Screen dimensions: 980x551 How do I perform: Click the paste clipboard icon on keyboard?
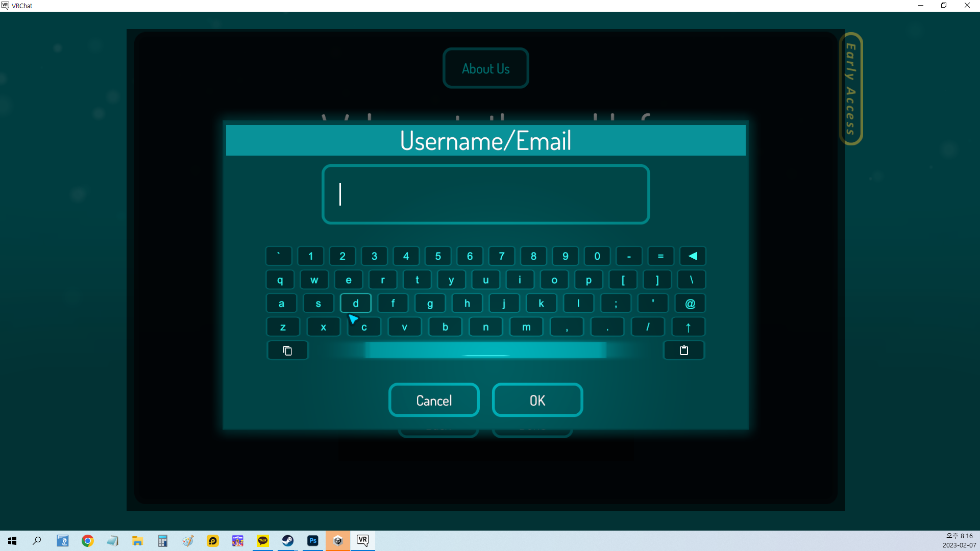pyautogui.click(x=684, y=350)
